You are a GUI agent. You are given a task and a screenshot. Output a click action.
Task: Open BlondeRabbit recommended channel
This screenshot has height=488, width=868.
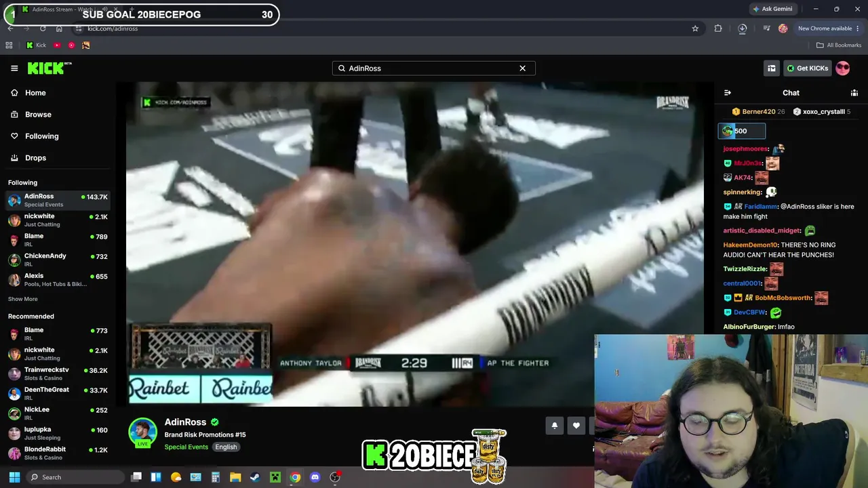[x=58, y=453]
